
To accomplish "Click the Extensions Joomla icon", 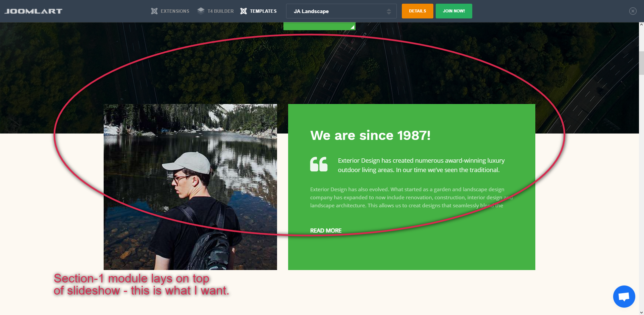I will tap(154, 11).
